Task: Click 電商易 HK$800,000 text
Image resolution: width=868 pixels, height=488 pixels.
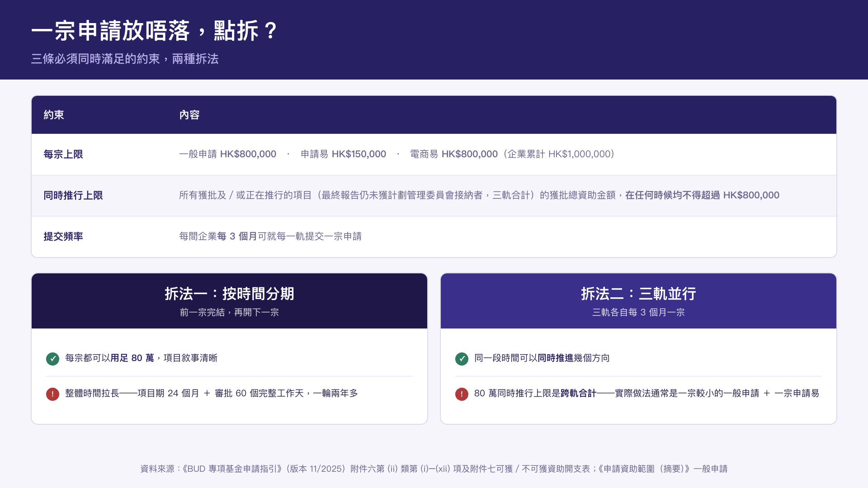Action: [454, 154]
